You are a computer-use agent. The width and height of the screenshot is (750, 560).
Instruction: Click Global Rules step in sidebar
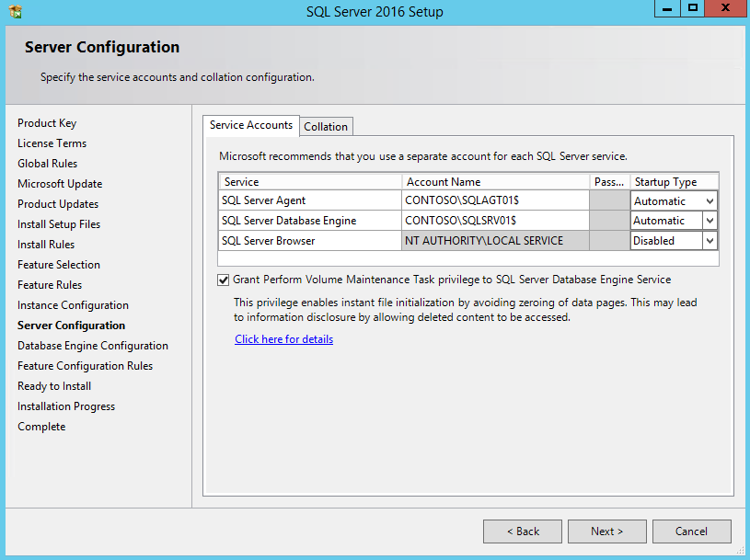tap(47, 164)
